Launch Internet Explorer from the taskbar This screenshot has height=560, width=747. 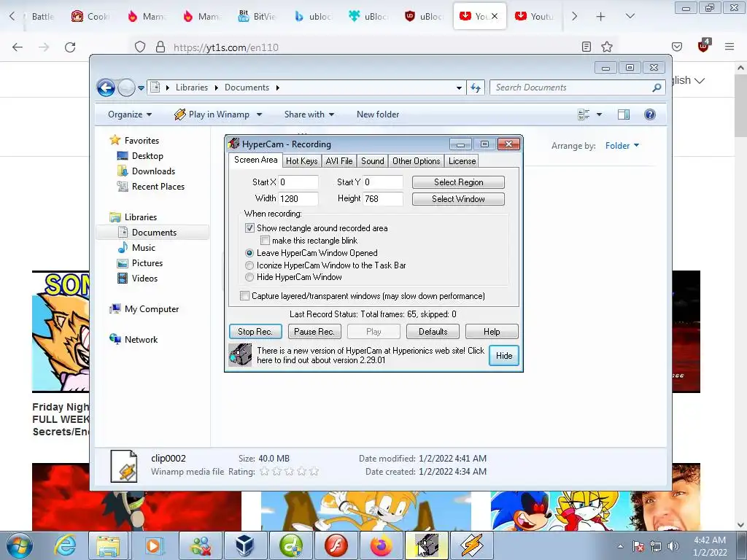(x=65, y=545)
